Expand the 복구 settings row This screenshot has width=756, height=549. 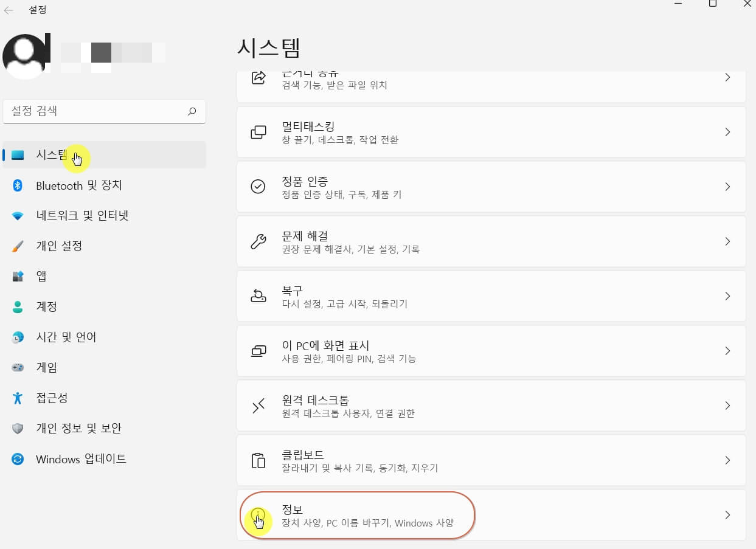(727, 296)
